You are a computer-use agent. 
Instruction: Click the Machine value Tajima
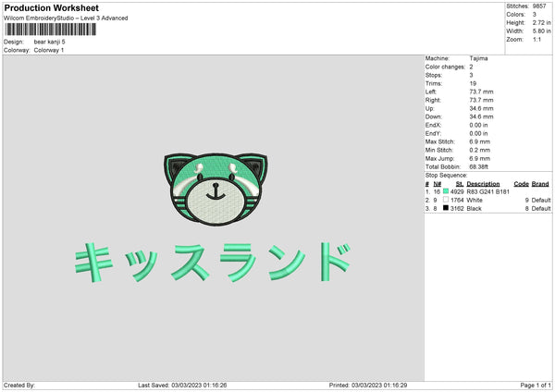point(478,58)
